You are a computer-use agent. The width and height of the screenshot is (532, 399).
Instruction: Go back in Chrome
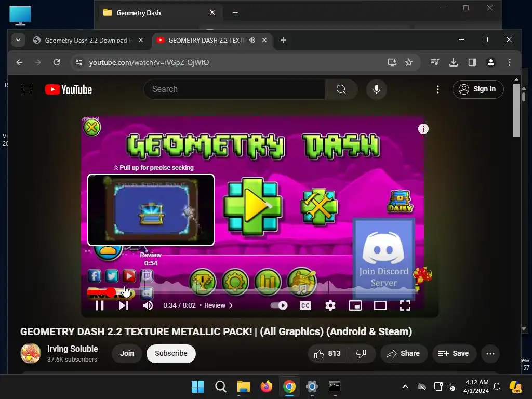19,62
